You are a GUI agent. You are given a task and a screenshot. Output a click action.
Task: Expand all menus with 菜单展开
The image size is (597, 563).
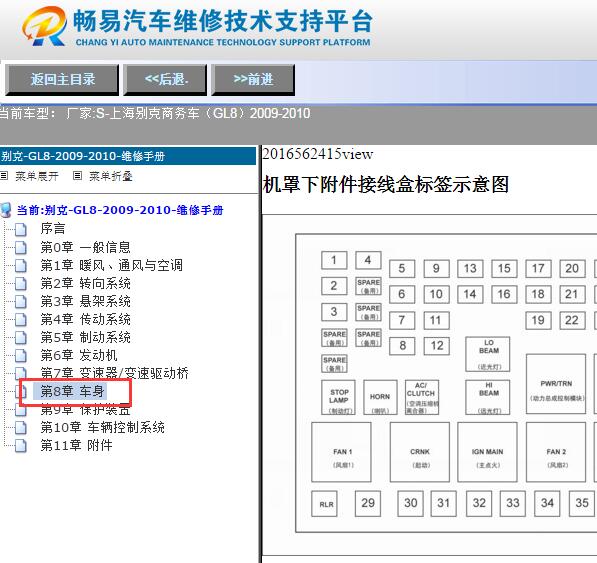click(x=37, y=176)
